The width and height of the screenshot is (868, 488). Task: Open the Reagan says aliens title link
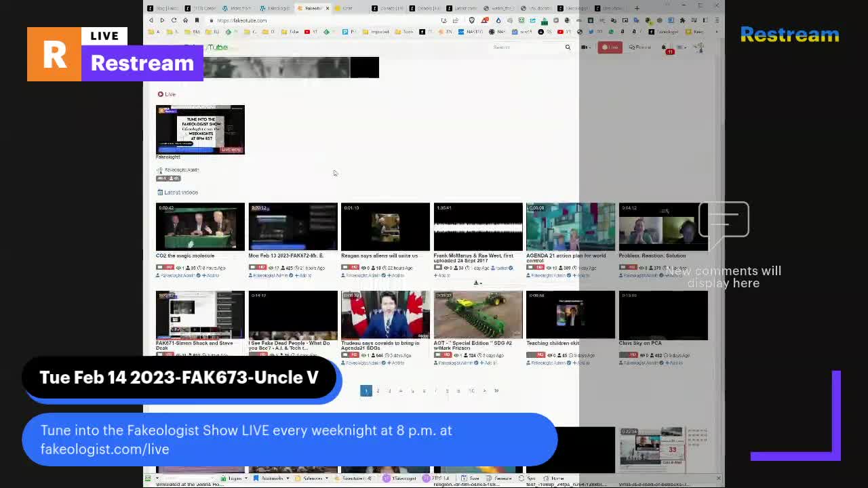(380, 256)
